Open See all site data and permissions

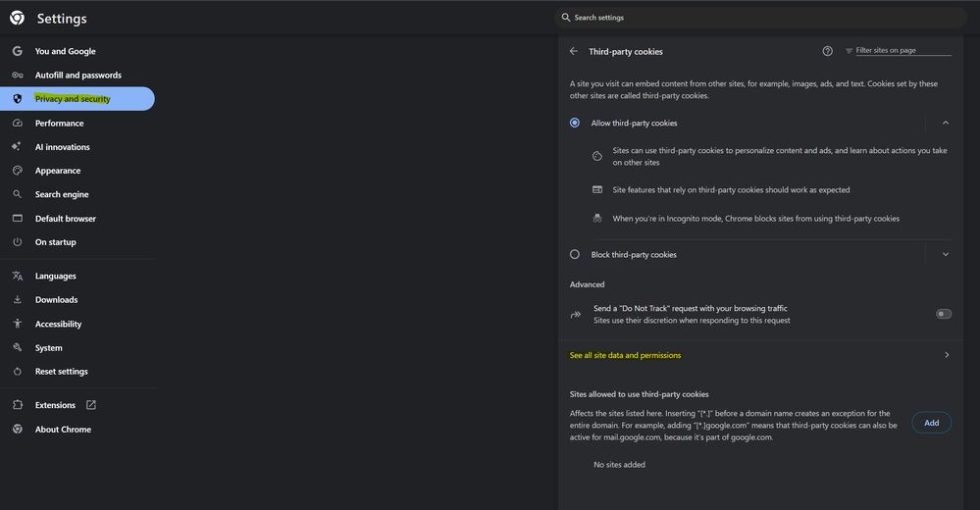click(760, 355)
